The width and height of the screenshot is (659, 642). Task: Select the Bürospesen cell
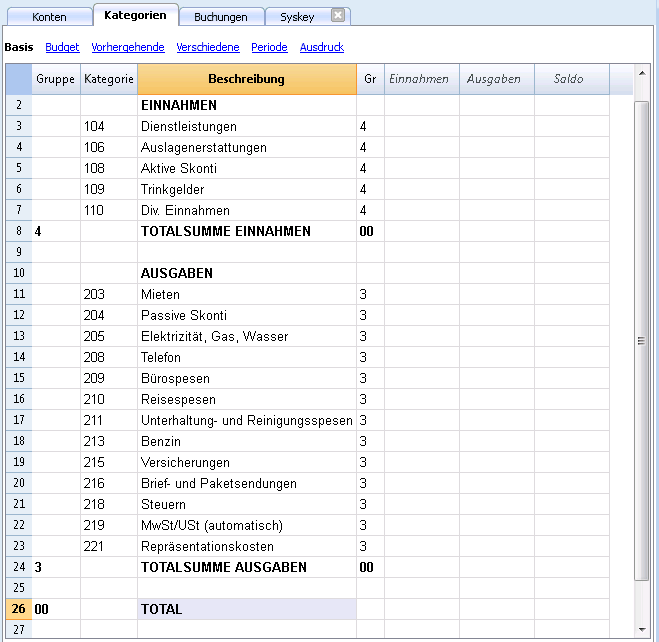pos(247,378)
